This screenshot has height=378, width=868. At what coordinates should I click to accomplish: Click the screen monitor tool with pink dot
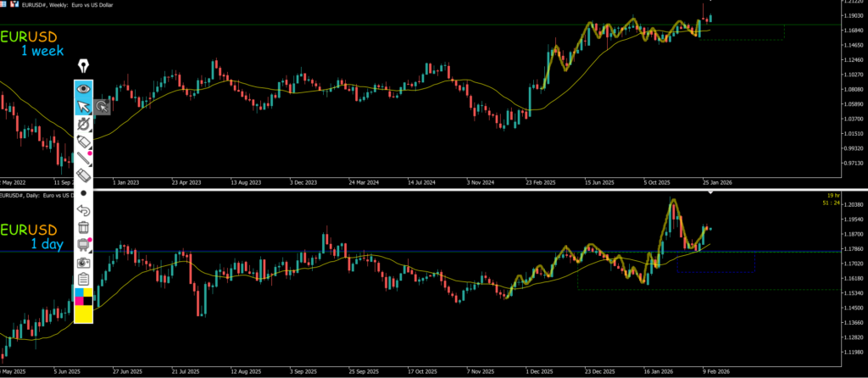click(x=83, y=245)
